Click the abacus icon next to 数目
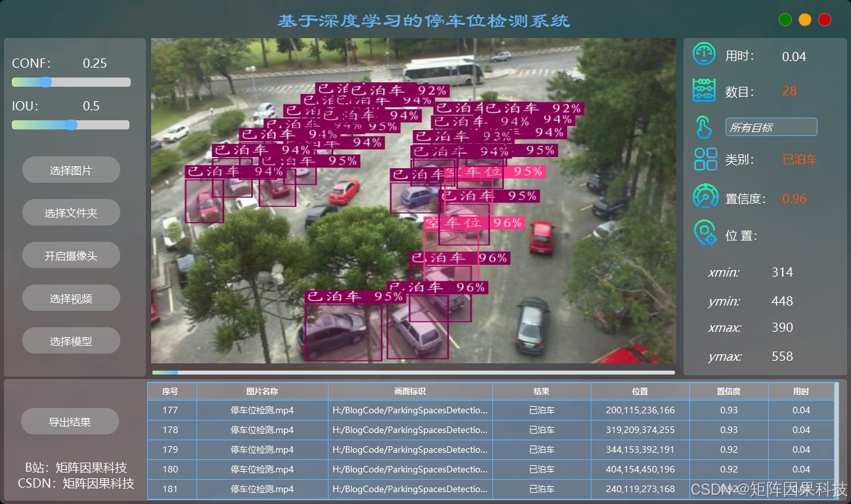 [x=704, y=90]
